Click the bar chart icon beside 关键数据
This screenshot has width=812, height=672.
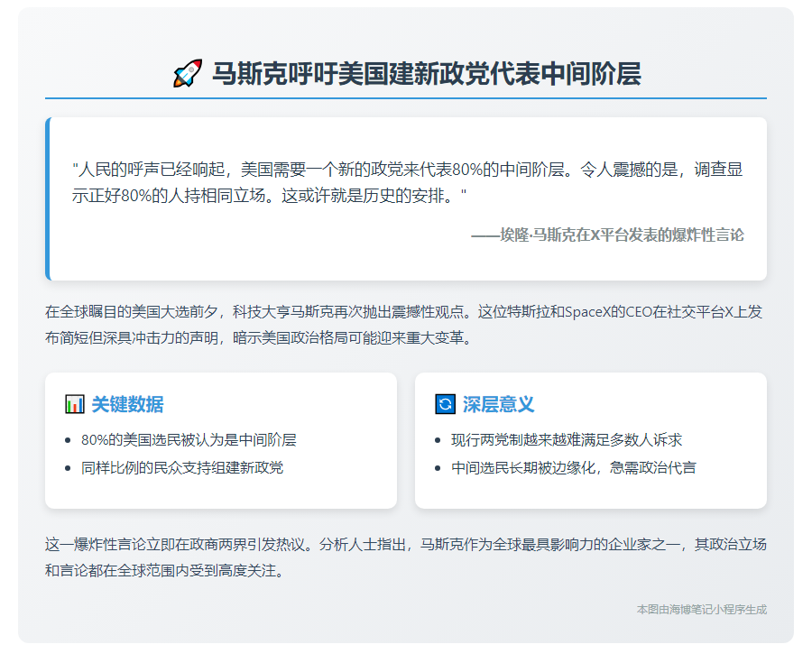(75, 404)
